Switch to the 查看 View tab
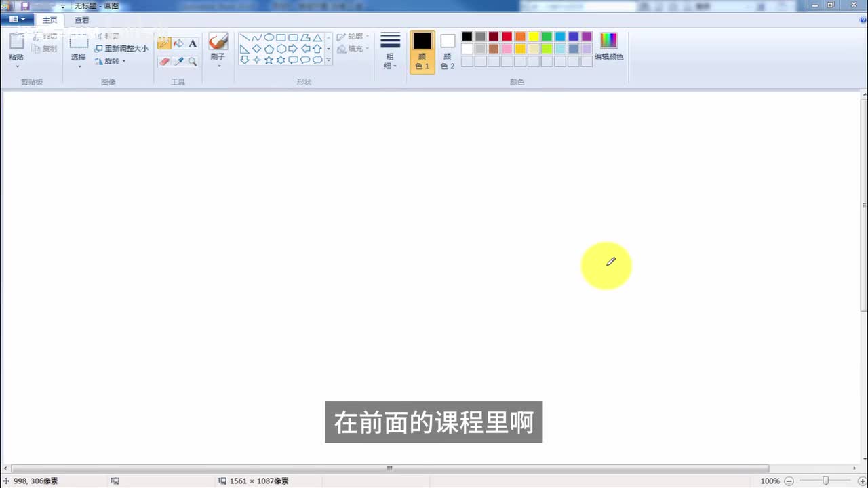868x488 pixels. [82, 20]
